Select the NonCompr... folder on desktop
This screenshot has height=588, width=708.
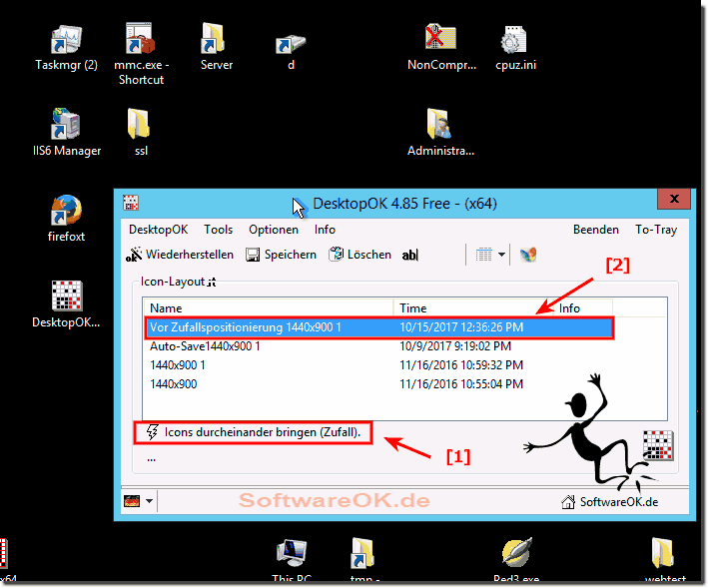(441, 47)
